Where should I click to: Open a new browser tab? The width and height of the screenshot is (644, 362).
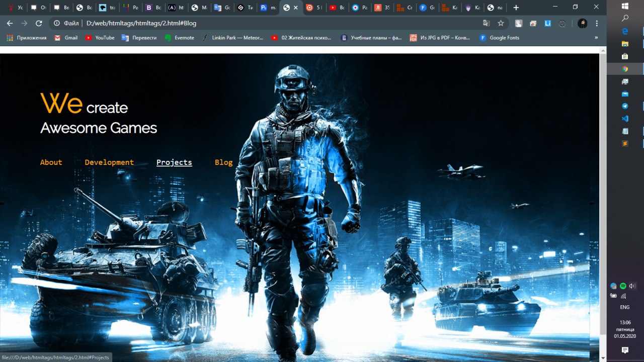click(516, 8)
